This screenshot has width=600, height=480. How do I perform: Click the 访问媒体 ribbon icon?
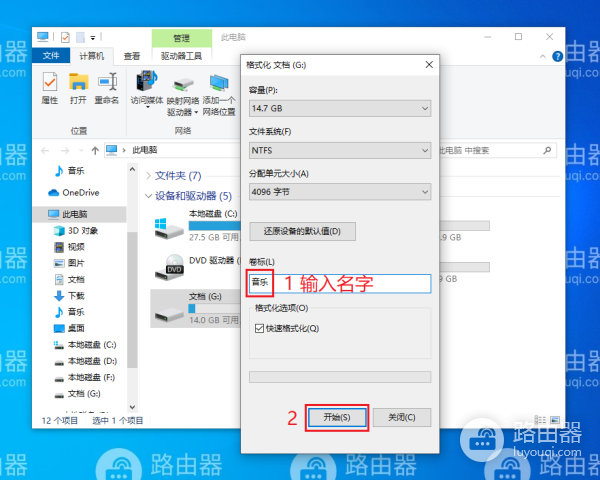[x=147, y=89]
